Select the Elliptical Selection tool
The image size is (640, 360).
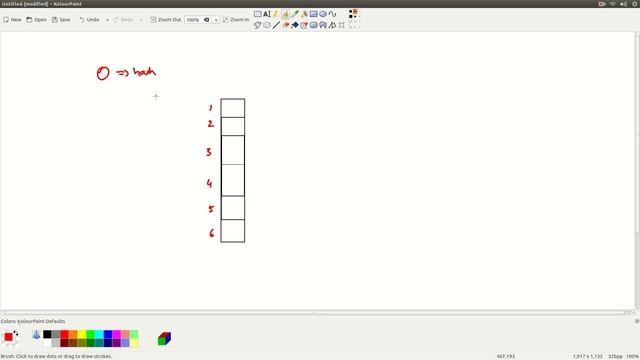(x=267, y=25)
